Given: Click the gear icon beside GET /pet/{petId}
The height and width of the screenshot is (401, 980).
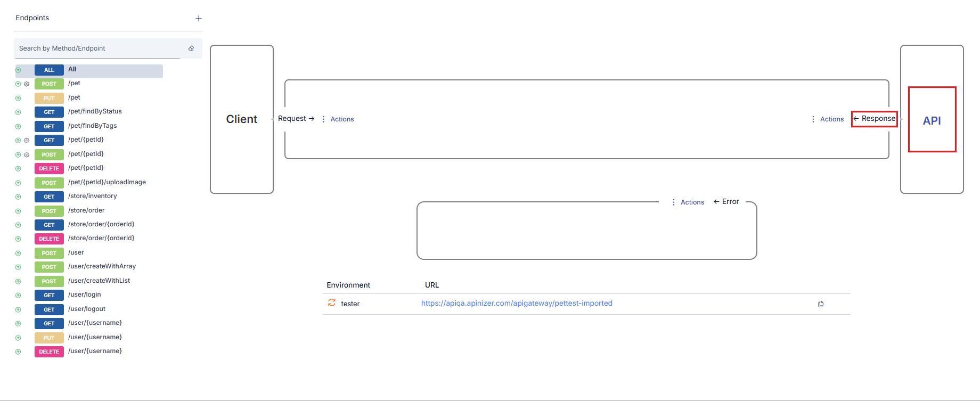Looking at the screenshot, I should (x=27, y=141).
